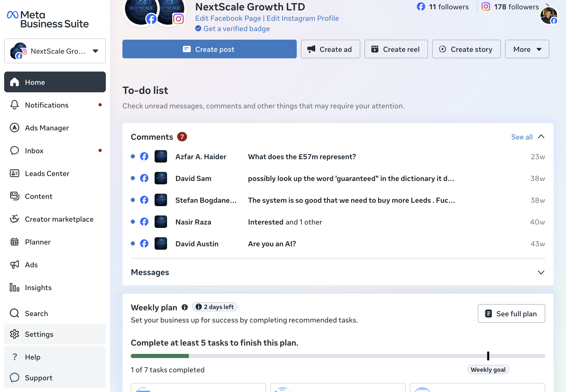The image size is (566, 392).
Task: Click the Facebook page profile picture
Action: click(141, 10)
